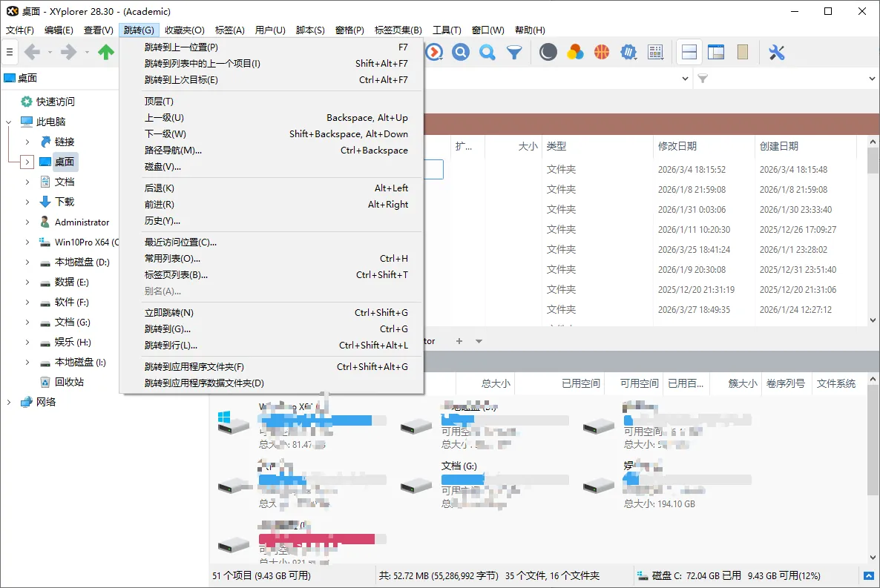Click the blue search magnifier icon
This screenshot has height=588, width=880.
click(460, 52)
